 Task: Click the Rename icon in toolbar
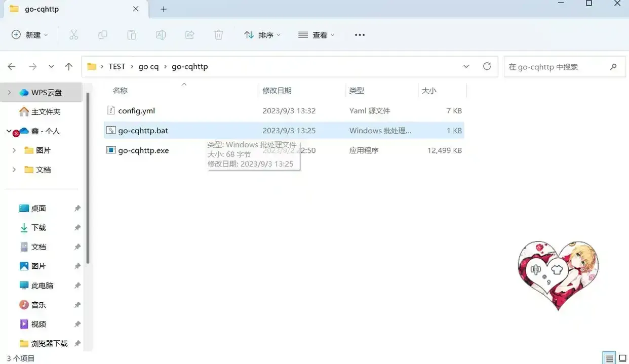click(x=161, y=35)
